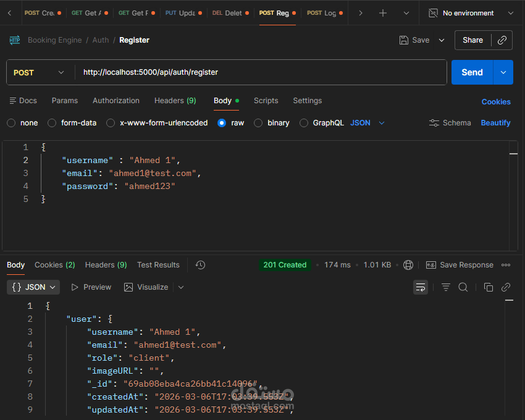
Task: Switch to the Params tab
Action: [x=65, y=101]
